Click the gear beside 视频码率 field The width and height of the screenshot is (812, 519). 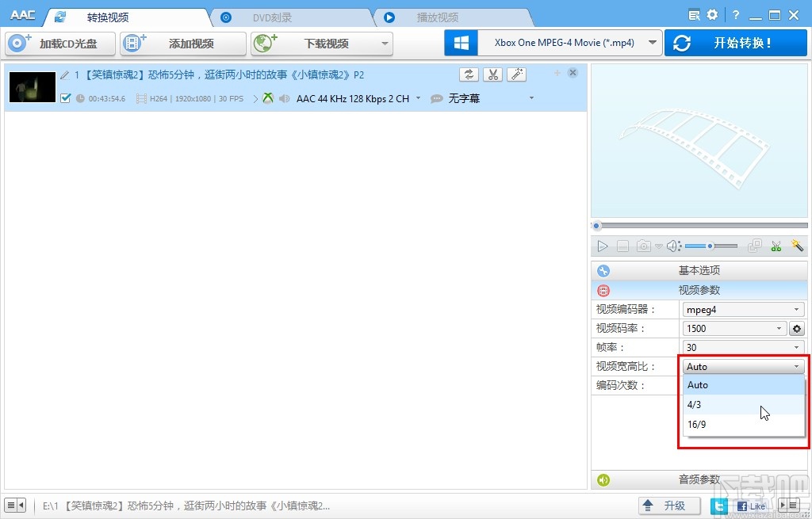click(796, 329)
